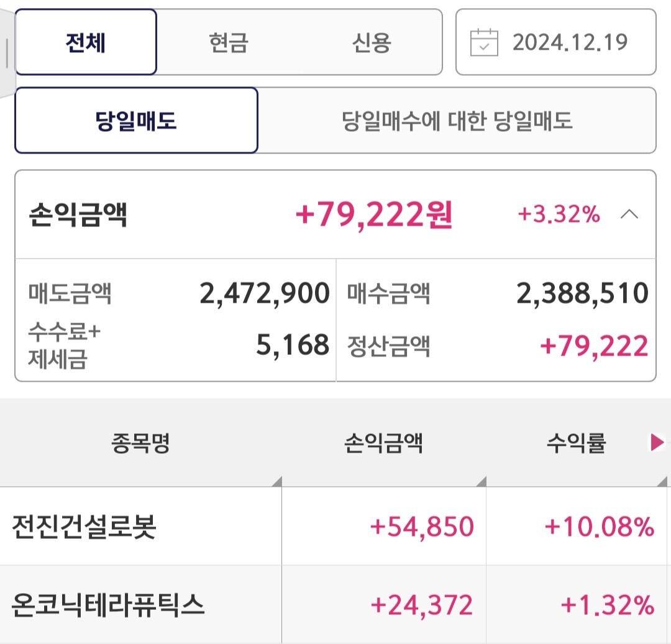Click the pink right arrow in table header

(x=657, y=443)
